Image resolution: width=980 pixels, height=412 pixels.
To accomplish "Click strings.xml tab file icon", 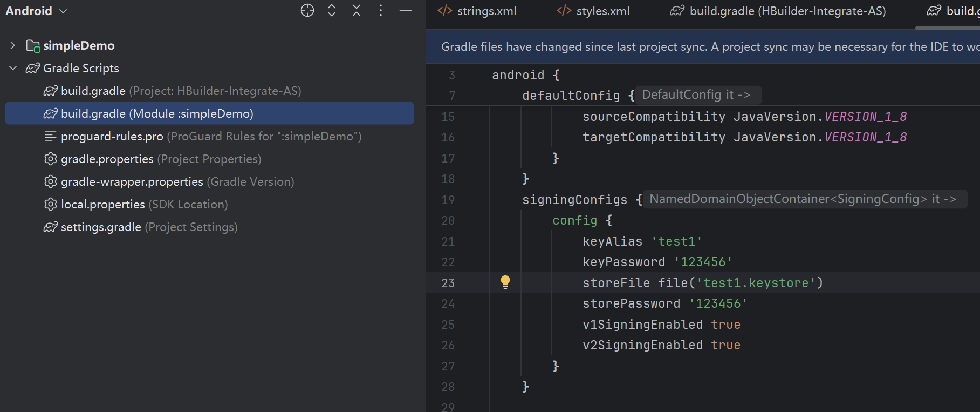I will (x=445, y=11).
